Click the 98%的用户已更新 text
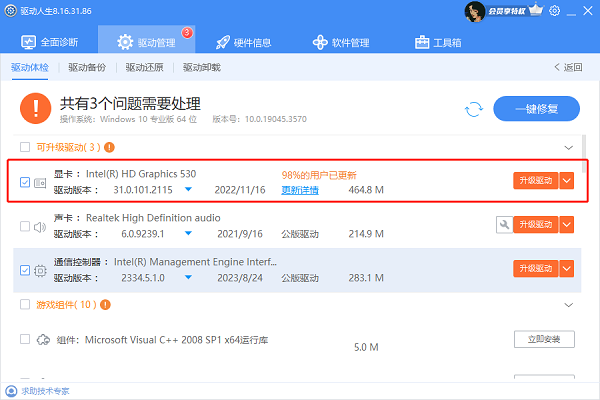 (x=319, y=175)
